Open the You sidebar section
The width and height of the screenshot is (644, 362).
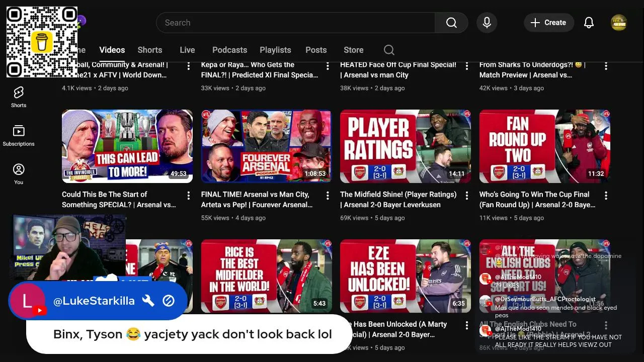19,174
